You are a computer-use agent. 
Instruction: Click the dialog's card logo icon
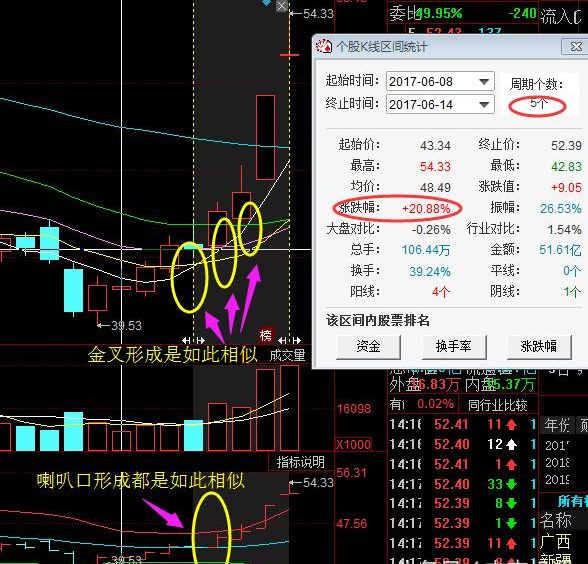[x=324, y=46]
